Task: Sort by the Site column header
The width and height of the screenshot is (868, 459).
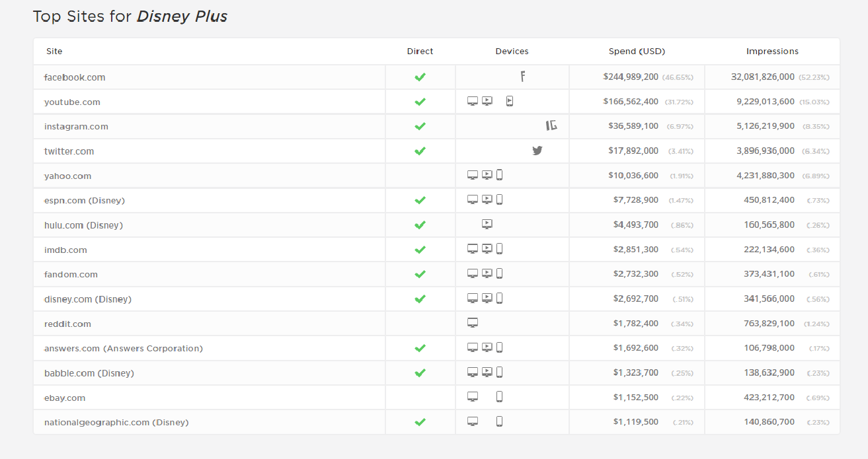Action: [x=54, y=51]
